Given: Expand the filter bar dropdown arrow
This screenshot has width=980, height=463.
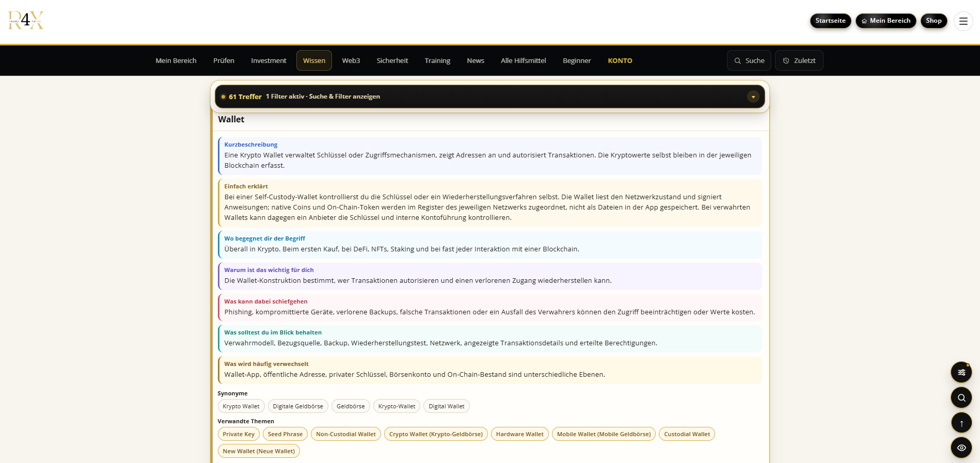Looking at the screenshot, I should click(753, 97).
